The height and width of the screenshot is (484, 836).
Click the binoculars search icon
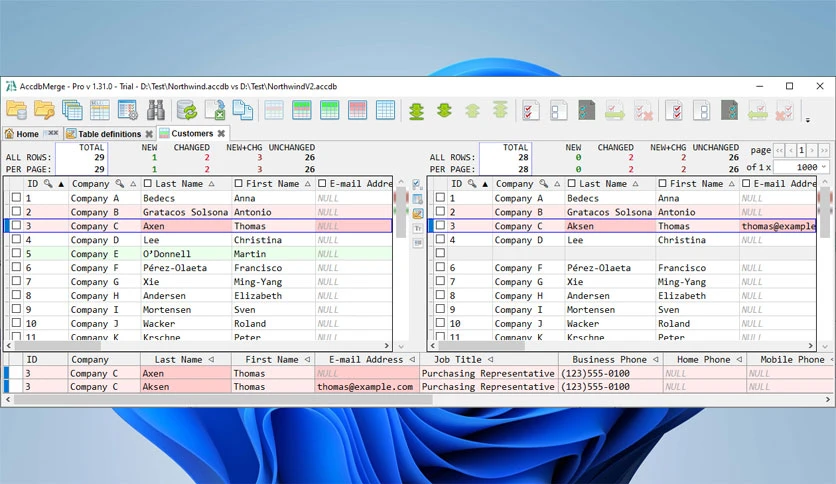(156, 110)
